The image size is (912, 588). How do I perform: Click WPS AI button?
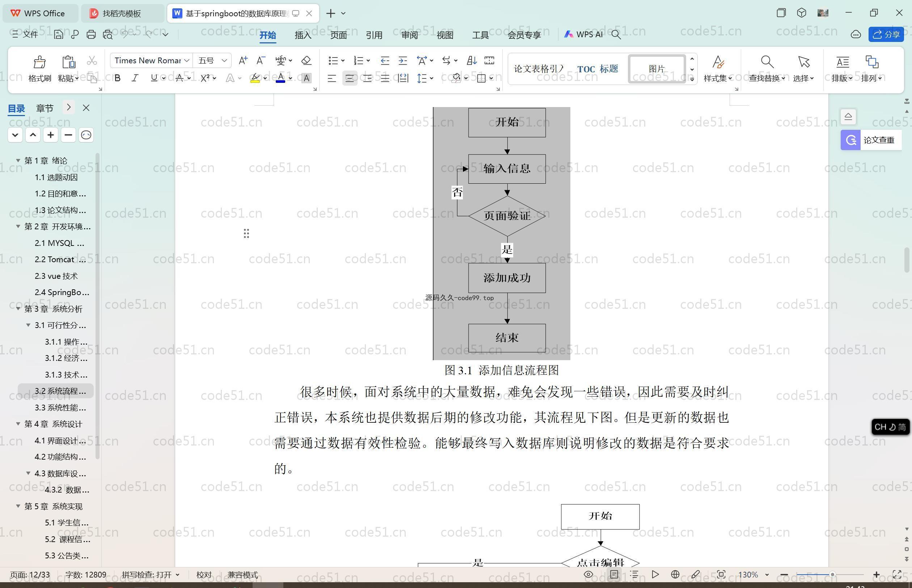[583, 34]
